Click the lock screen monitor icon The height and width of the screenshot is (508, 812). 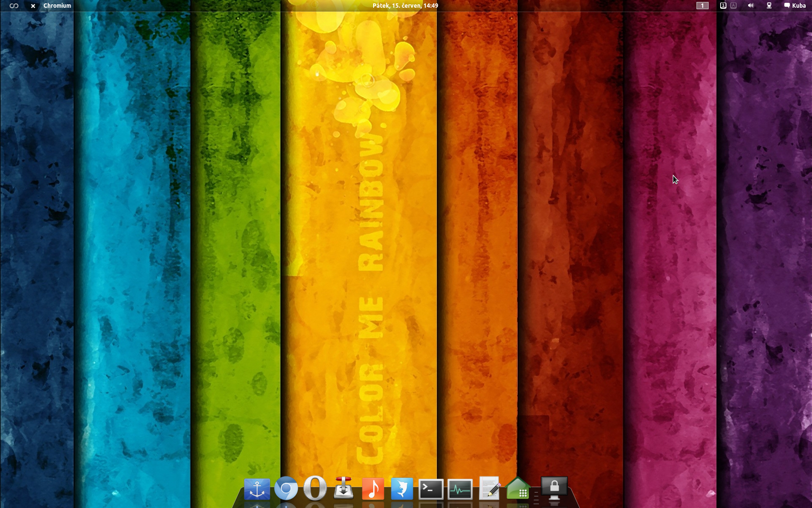click(x=554, y=489)
